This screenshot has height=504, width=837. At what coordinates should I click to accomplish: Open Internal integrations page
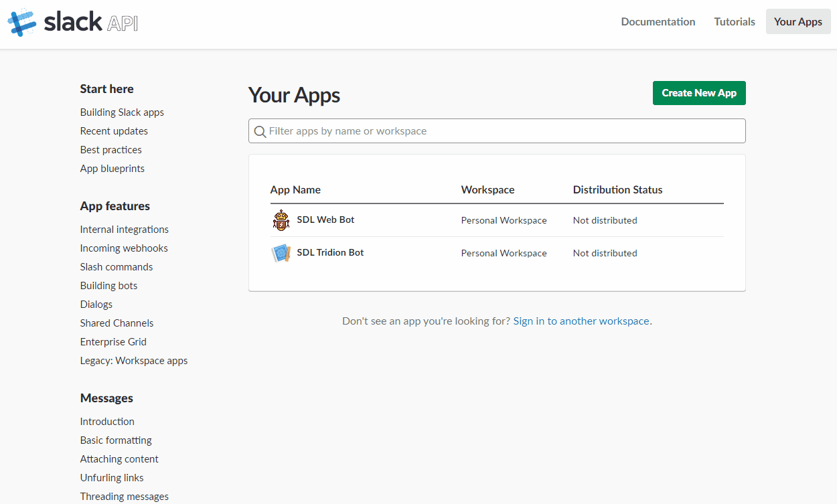pos(125,230)
